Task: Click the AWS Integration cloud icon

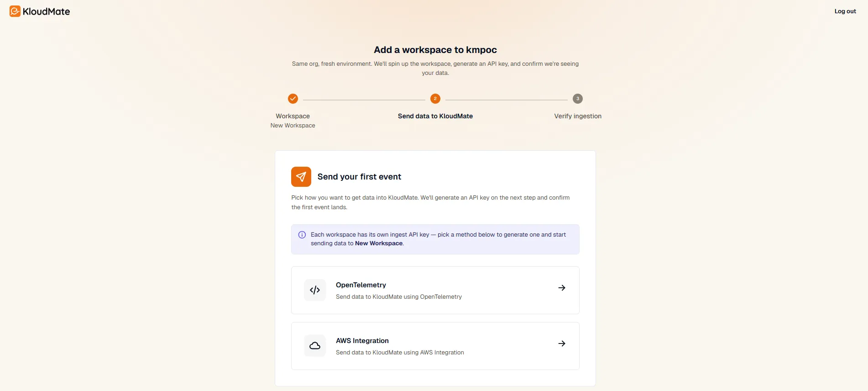Action: pos(315,346)
